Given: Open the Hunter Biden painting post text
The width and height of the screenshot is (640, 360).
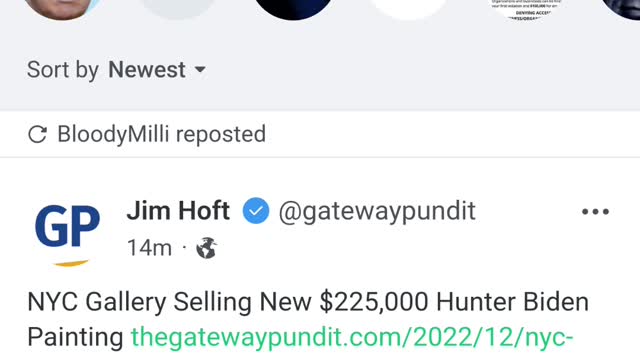Looking at the screenshot, I should click(308, 320).
